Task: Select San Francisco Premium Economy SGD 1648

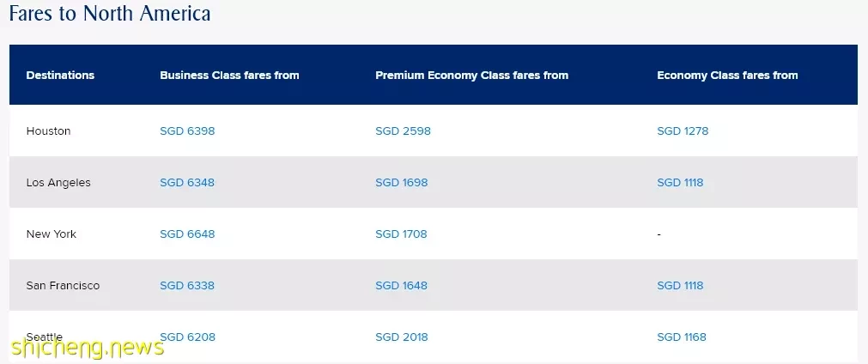Action: click(x=401, y=285)
